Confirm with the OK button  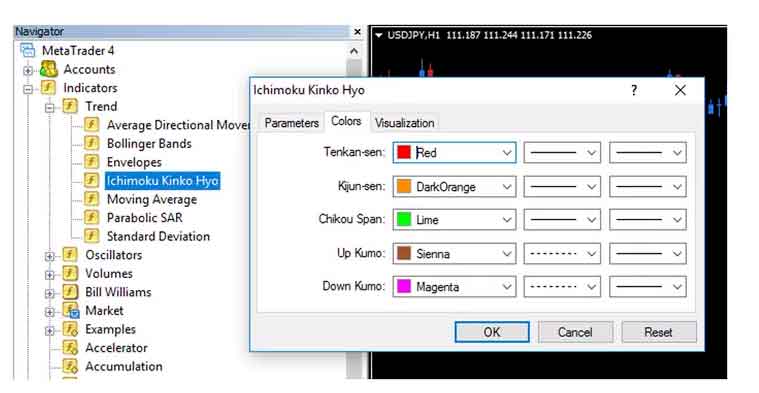point(492,332)
